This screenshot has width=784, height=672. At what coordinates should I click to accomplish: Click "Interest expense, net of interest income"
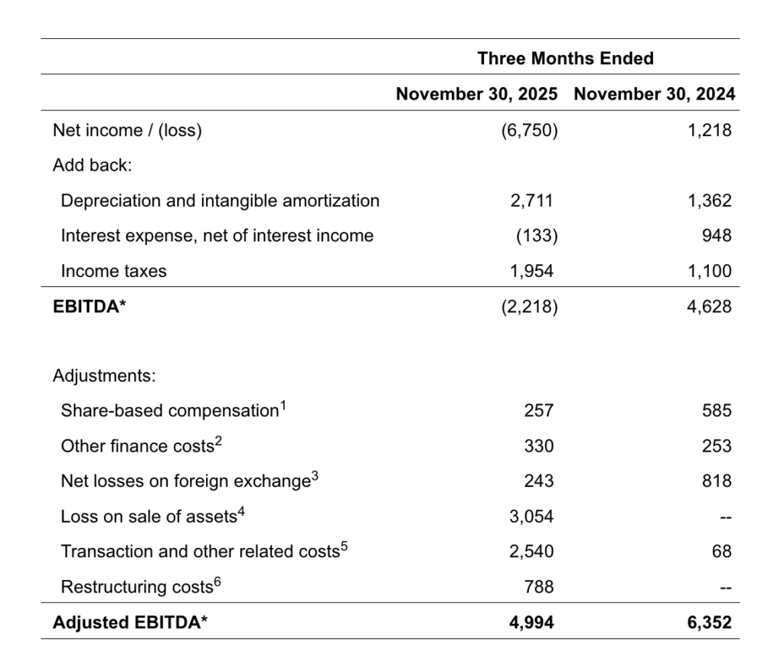(217, 236)
